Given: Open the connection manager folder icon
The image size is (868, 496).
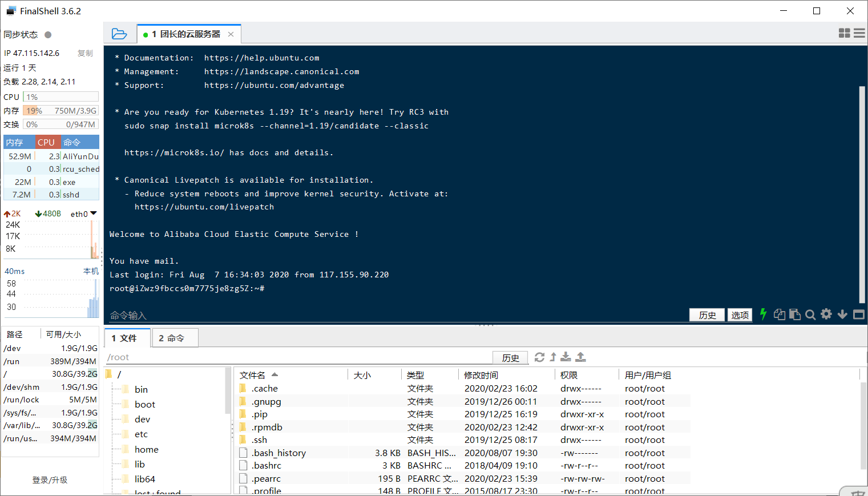Looking at the screenshot, I should click(119, 34).
